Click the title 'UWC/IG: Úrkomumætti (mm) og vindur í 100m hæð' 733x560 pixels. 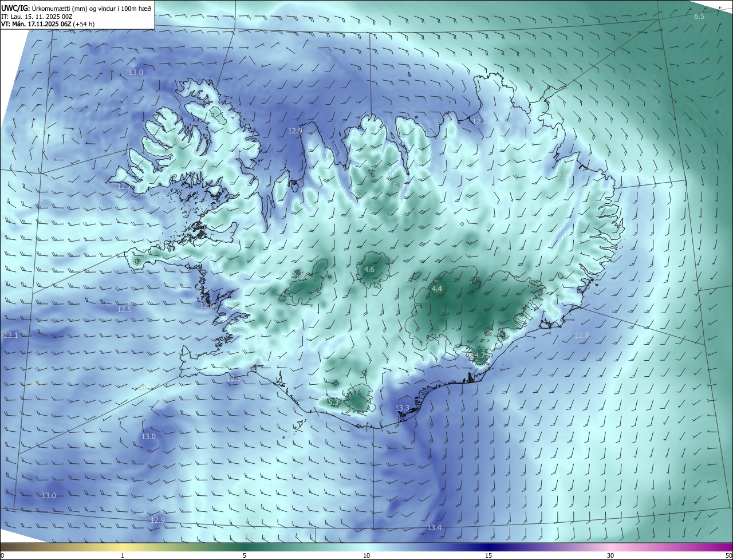76,9
